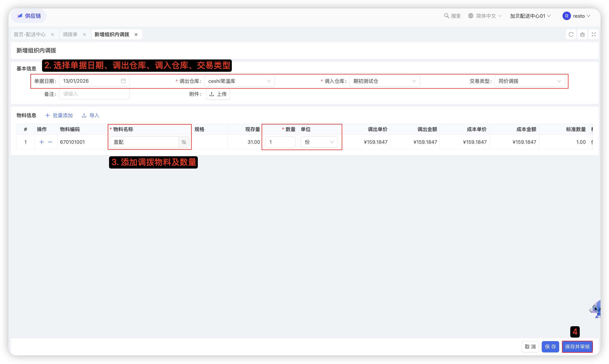This screenshot has height=364, width=609.
Task: Open the 调入仓库 dropdown
Action: coord(384,81)
